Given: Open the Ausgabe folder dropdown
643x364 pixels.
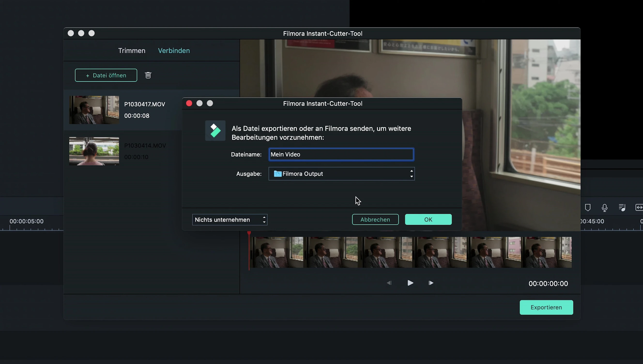Looking at the screenshot, I should tap(342, 174).
